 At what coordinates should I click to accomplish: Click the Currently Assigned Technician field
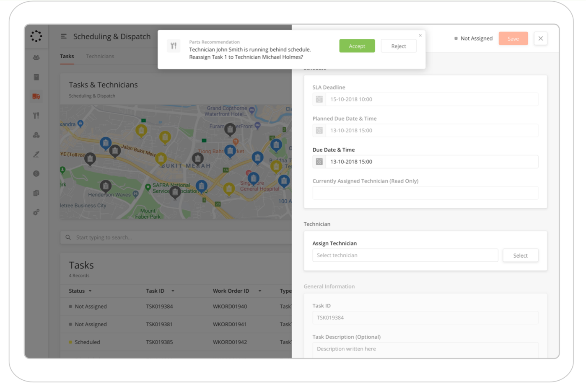(425, 193)
